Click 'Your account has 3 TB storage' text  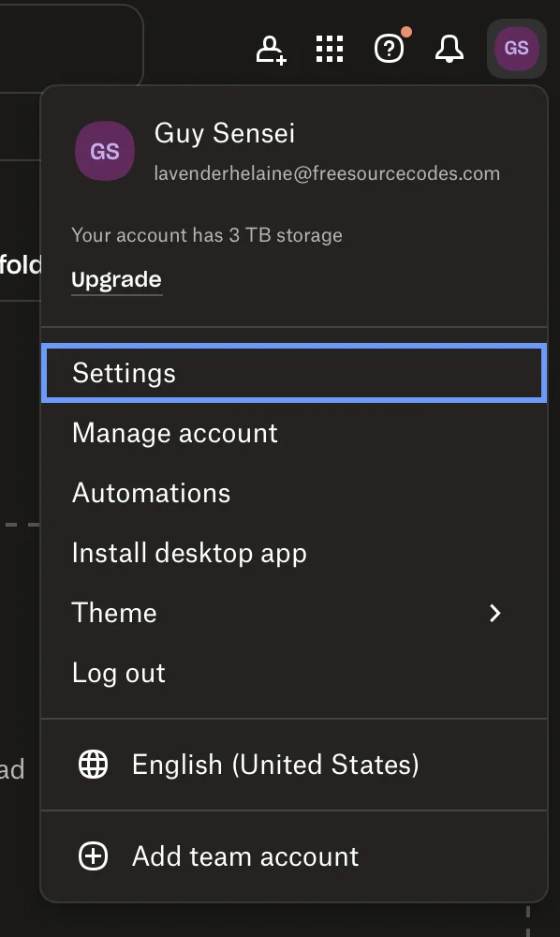click(x=207, y=235)
